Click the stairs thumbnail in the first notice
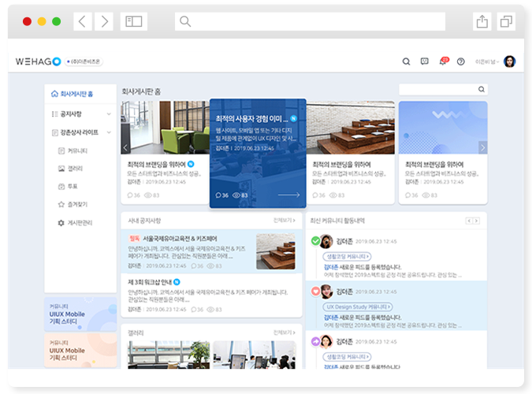532x394 pixels. point(276,251)
